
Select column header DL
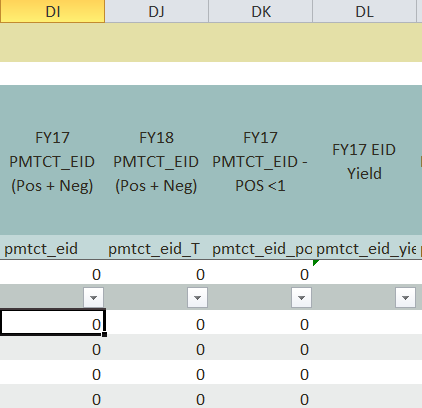365,11
